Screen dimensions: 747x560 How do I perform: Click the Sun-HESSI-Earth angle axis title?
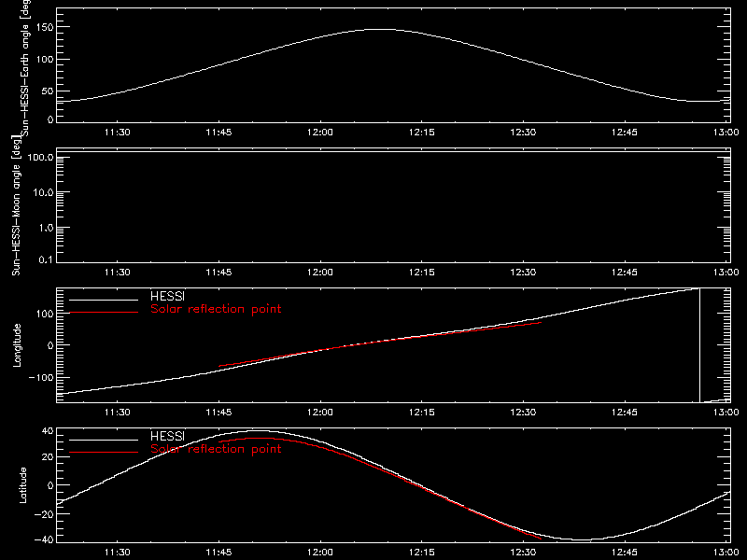click(x=25, y=67)
